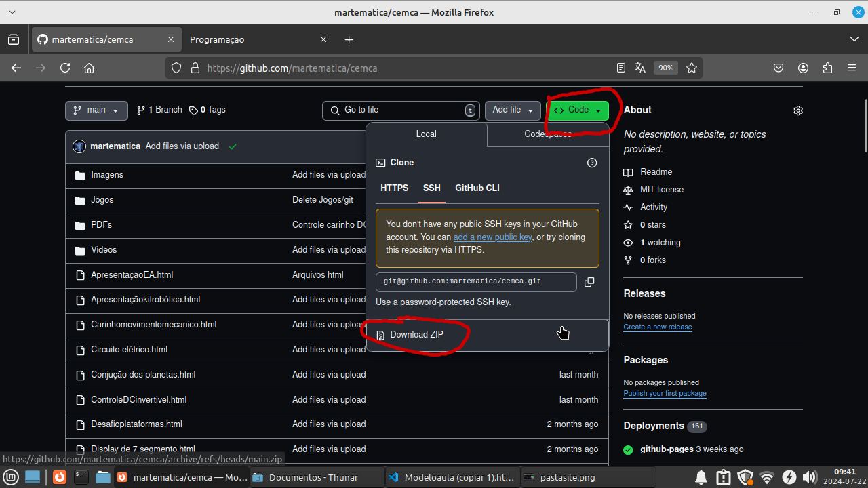This screenshot has height=488, width=868.
Task: Close the Programação tab
Action: (323, 39)
